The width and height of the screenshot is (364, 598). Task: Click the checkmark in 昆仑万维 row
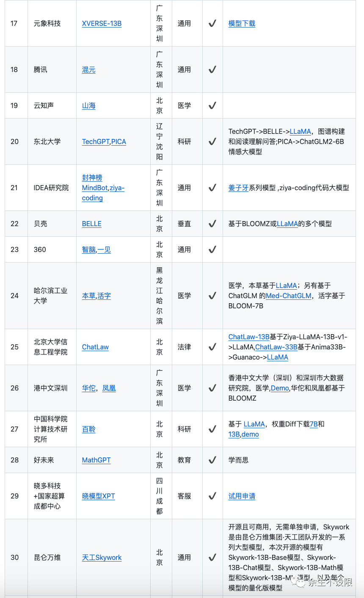click(x=212, y=557)
